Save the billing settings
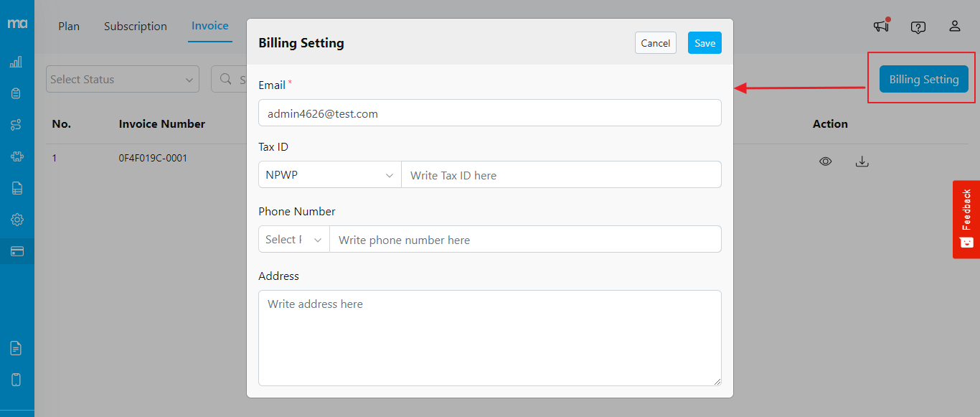Viewport: 980px width, 417px height. [704, 42]
